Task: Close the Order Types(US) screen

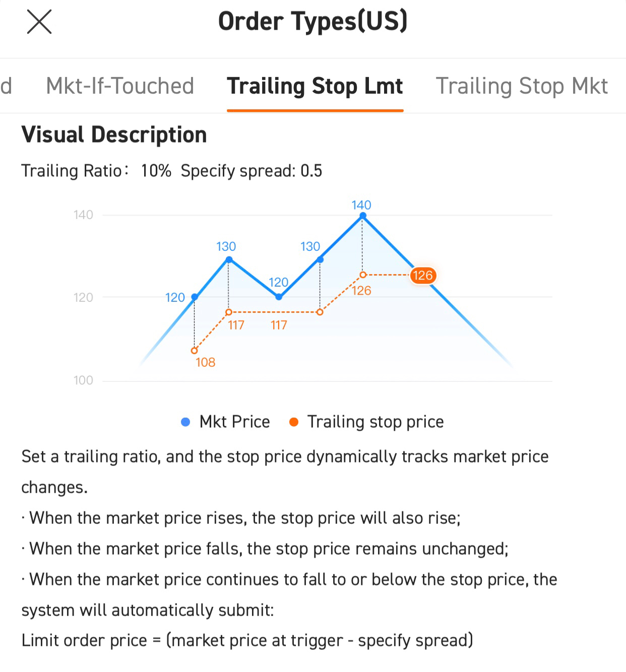Action: [38, 22]
